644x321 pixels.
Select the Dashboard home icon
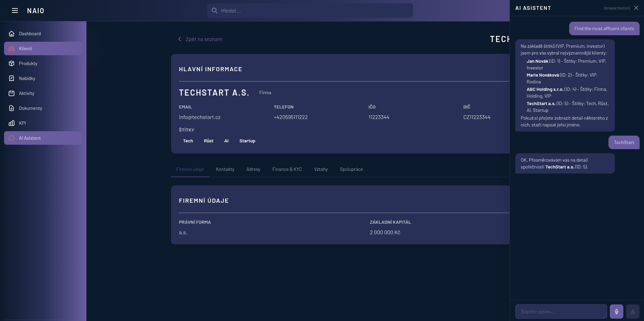coord(11,33)
